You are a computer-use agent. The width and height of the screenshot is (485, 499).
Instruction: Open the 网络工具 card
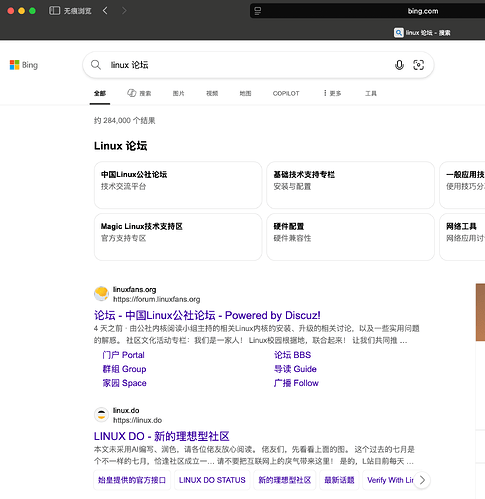[463, 237]
